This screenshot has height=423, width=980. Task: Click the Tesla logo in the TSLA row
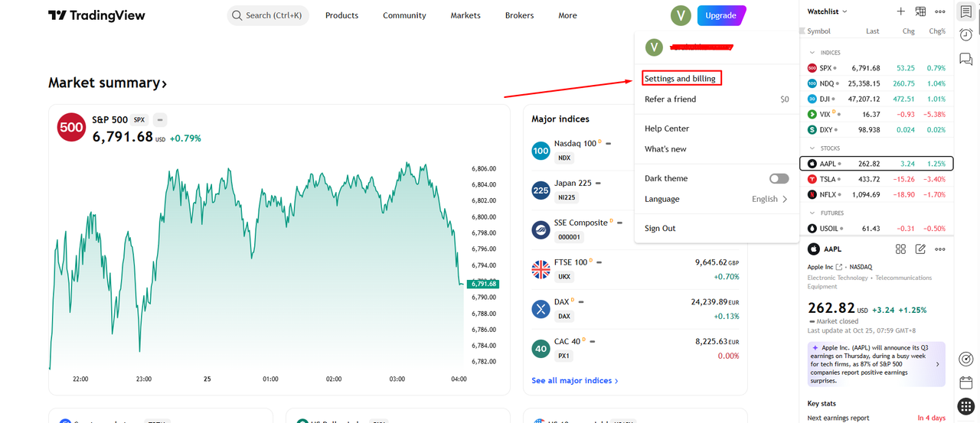812,179
